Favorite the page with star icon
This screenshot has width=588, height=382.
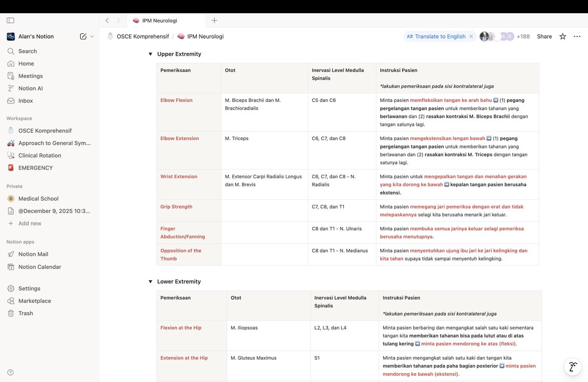tap(563, 36)
